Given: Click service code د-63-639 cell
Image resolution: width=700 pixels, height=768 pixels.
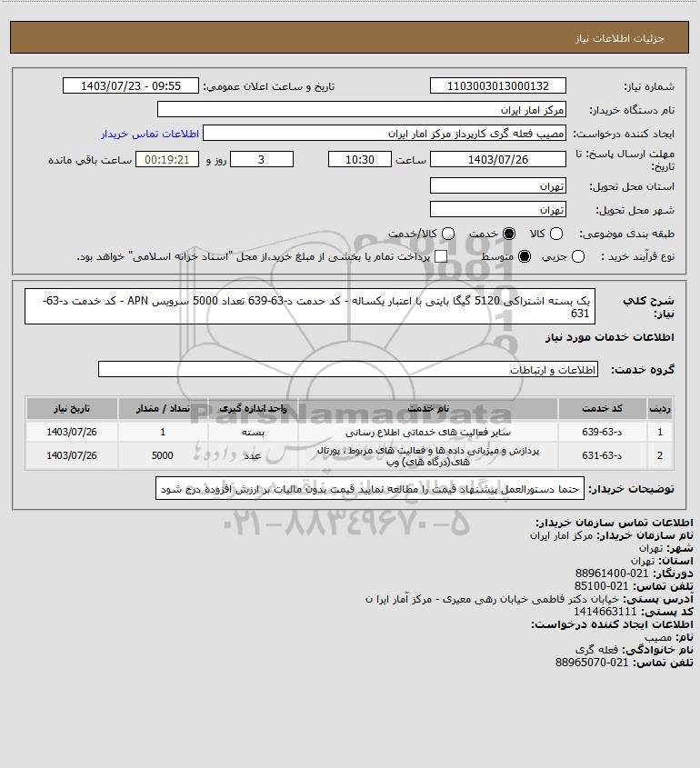Looking at the screenshot, I should coord(602,432).
